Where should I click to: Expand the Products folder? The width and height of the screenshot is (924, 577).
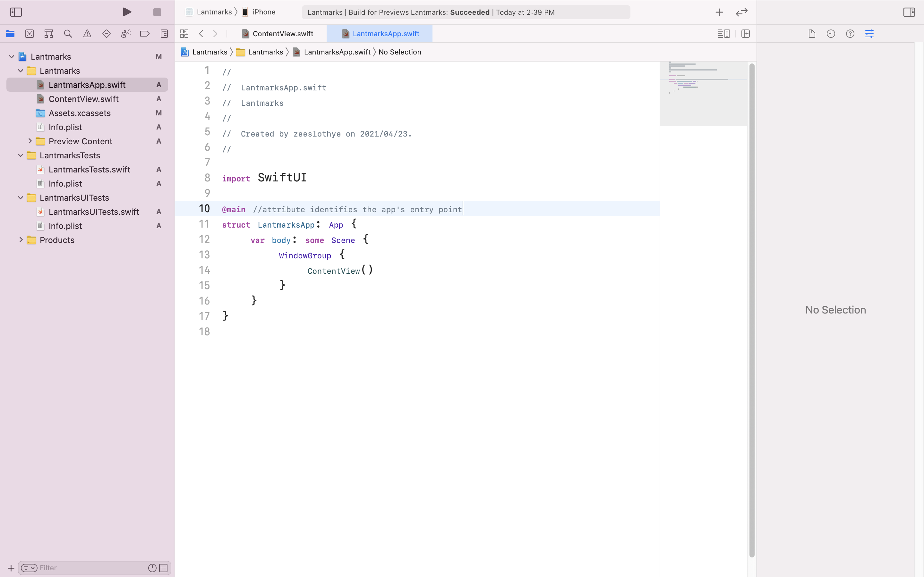(x=21, y=240)
